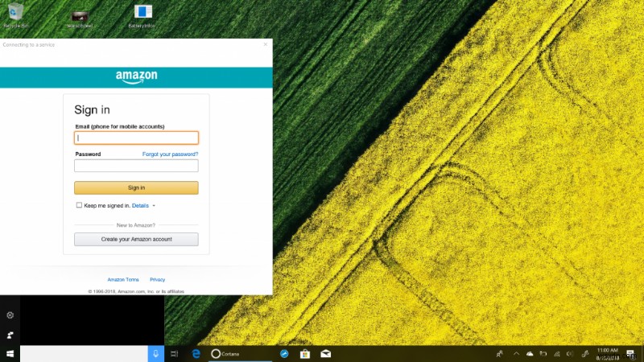Launch Microsoft Edge from the taskbar
This screenshot has height=362, width=644.
click(196, 354)
